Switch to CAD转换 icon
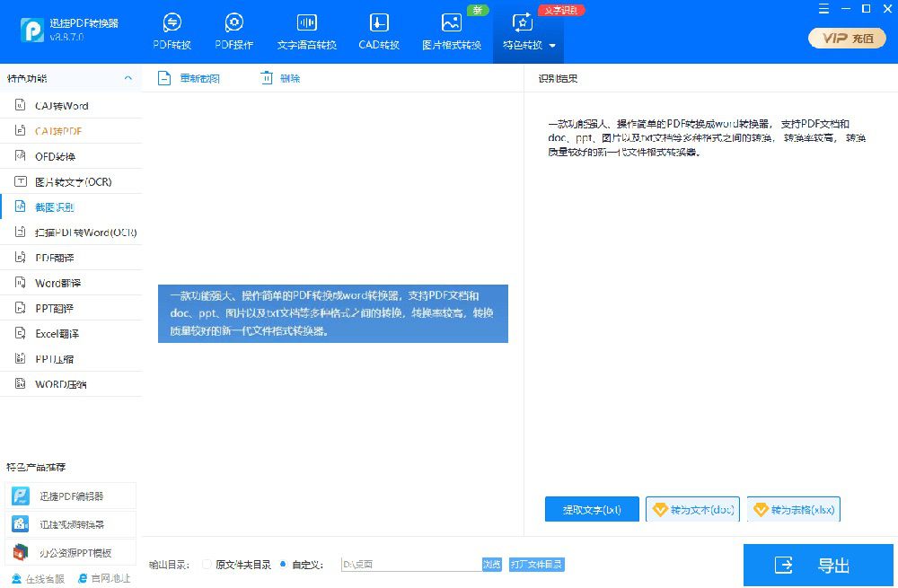Screen dimensions: 898x588 tap(379, 23)
